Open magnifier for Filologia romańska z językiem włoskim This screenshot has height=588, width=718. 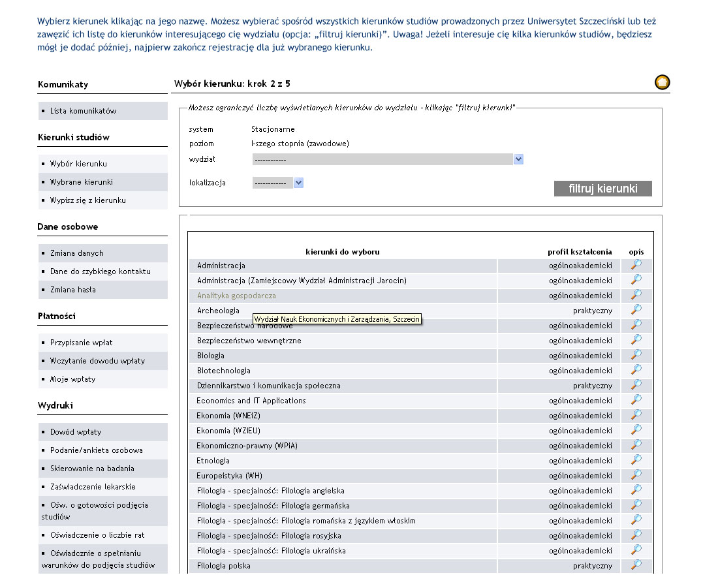coord(636,520)
